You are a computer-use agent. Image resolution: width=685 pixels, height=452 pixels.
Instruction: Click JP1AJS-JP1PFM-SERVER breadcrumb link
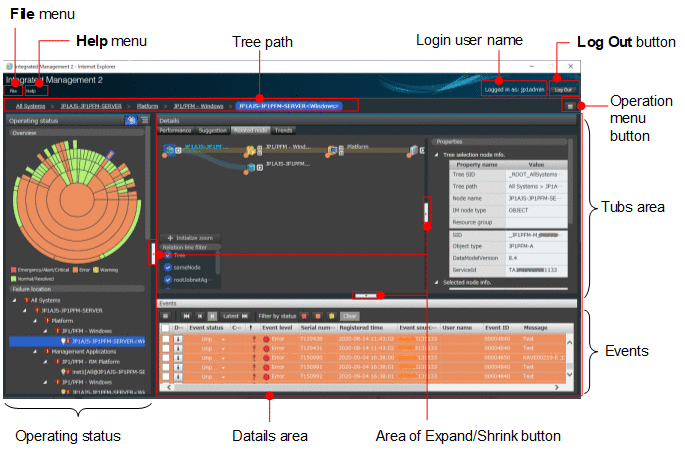(91, 106)
